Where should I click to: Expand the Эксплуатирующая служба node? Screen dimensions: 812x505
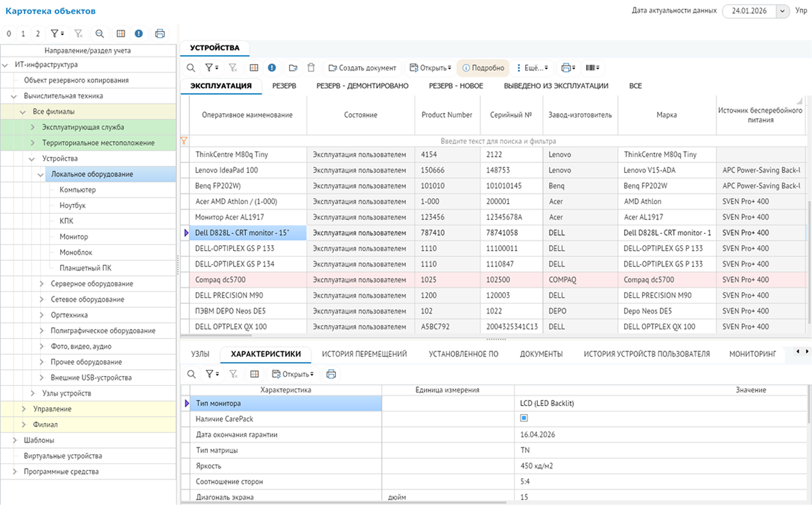(32, 127)
